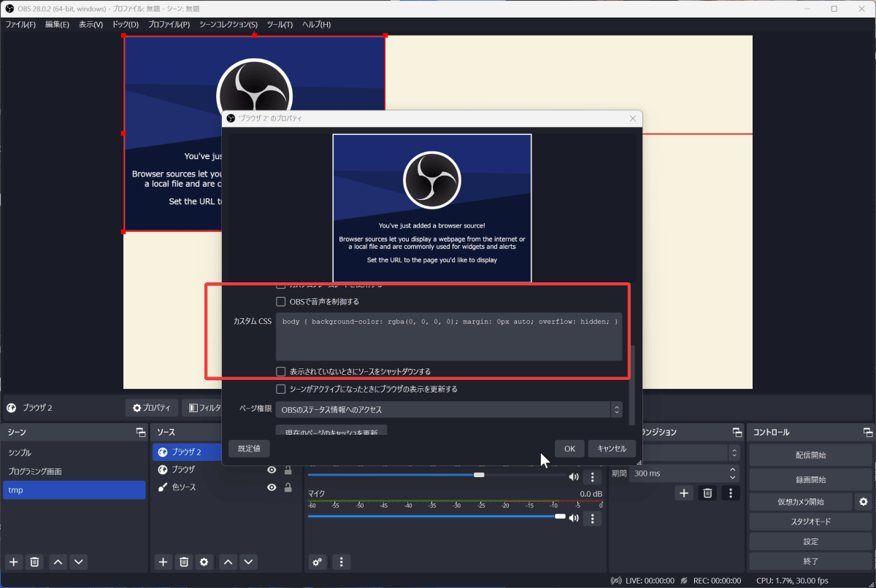Open 設定 from the controls panel
The image size is (876, 588).
(810, 541)
